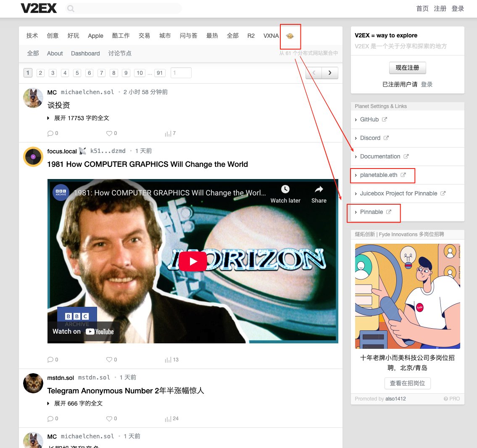Select the About sub-tab
477x448 pixels.
point(55,53)
